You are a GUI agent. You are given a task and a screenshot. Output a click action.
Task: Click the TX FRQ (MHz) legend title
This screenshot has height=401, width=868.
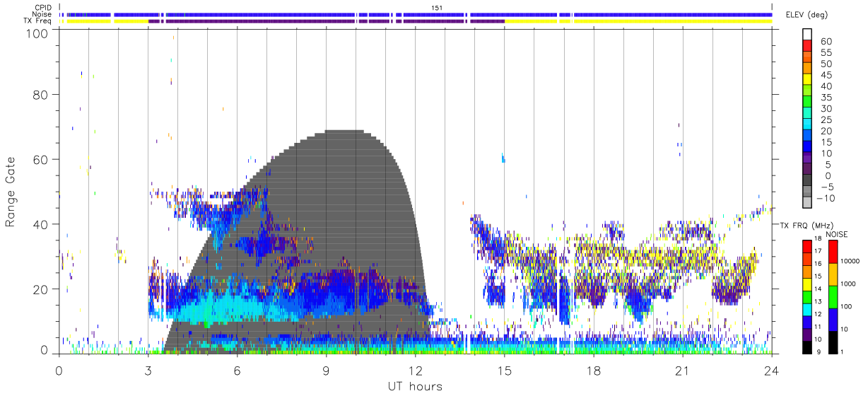pyautogui.click(x=804, y=225)
